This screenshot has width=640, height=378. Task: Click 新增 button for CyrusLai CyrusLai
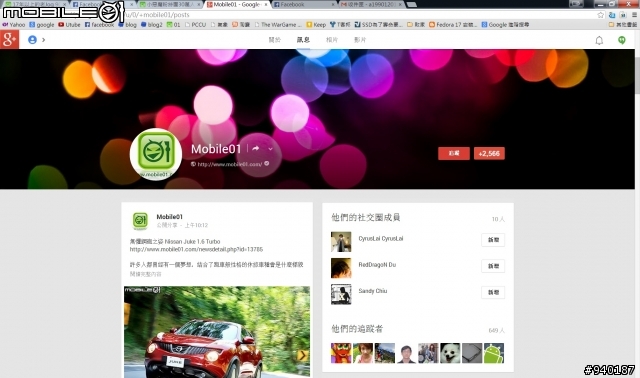pos(493,240)
